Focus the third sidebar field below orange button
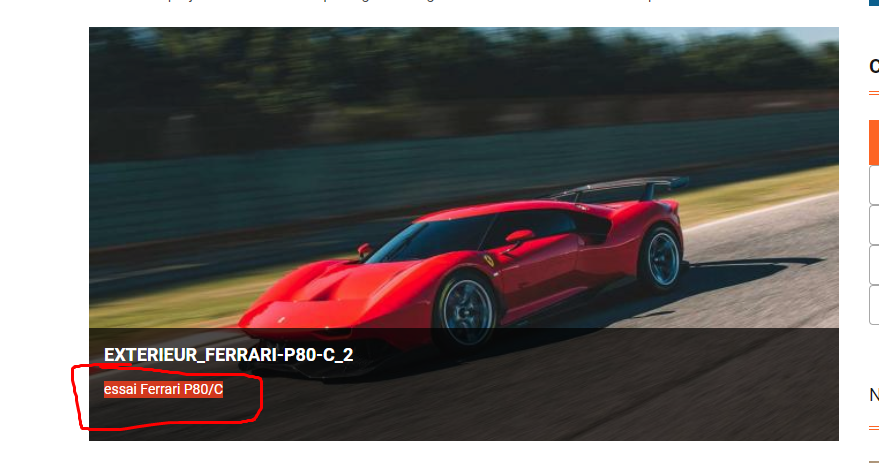 874,264
